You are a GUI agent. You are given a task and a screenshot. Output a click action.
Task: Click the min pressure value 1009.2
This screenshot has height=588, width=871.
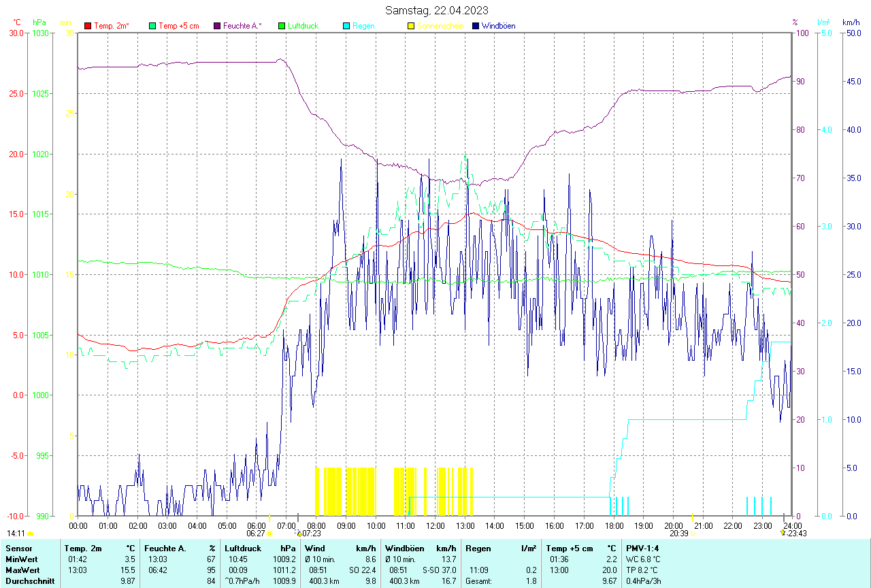click(284, 559)
